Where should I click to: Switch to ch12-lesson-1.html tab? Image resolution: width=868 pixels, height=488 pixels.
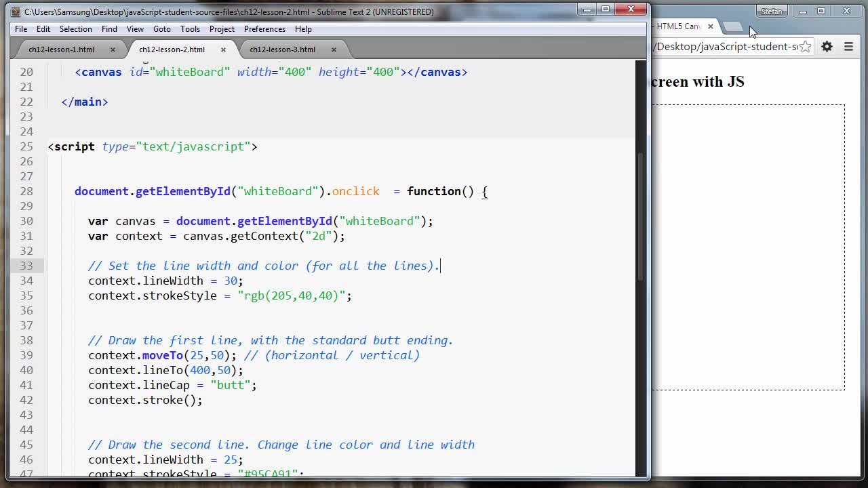62,49
